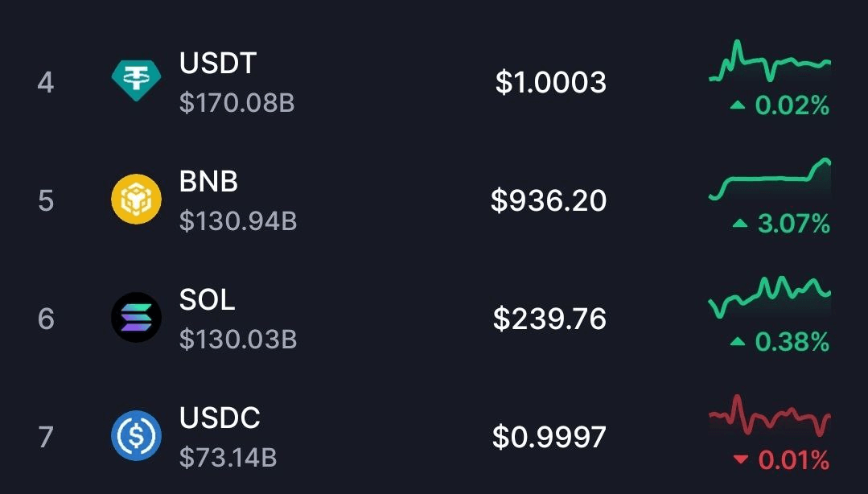Click rank number 7 for USDC

coord(46,437)
